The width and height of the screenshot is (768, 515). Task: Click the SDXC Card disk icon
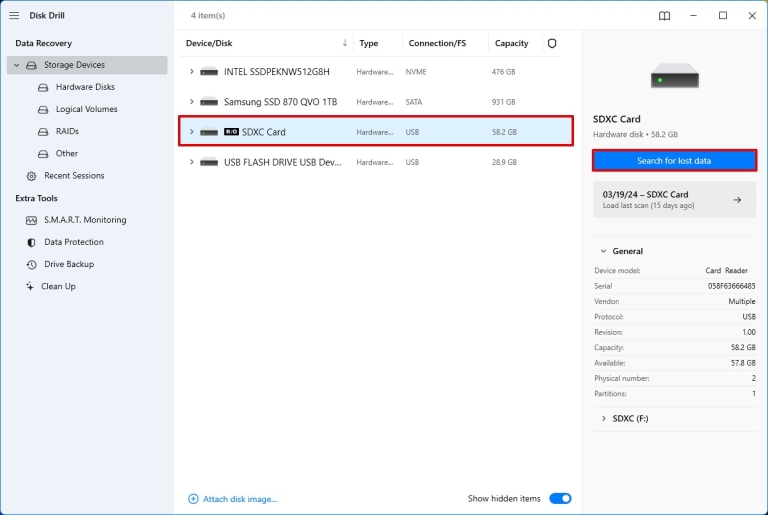(209, 132)
